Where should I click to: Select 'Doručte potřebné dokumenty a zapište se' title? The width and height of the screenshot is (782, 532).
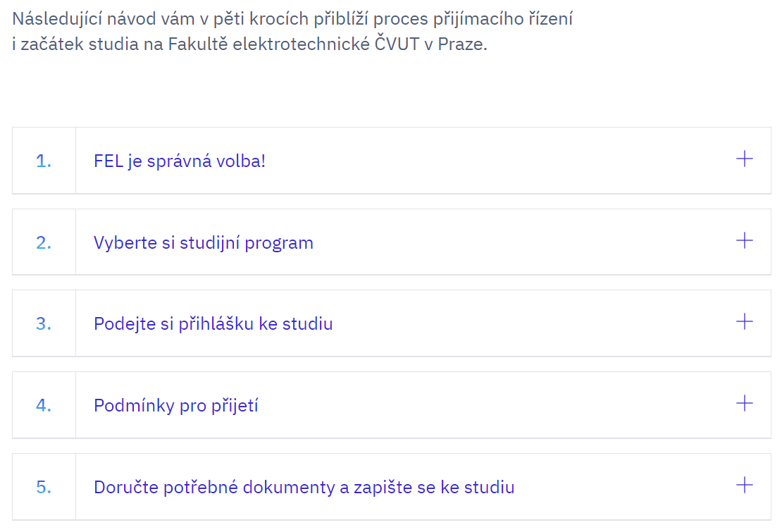click(x=304, y=487)
